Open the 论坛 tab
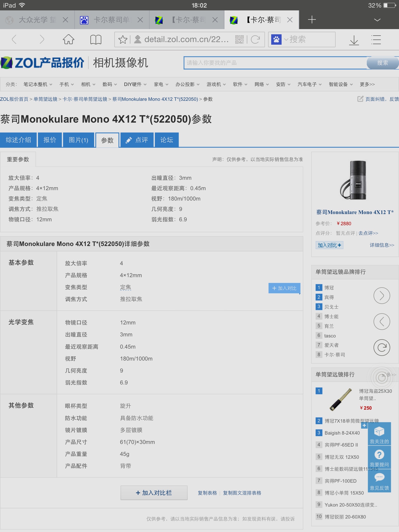 point(167,140)
